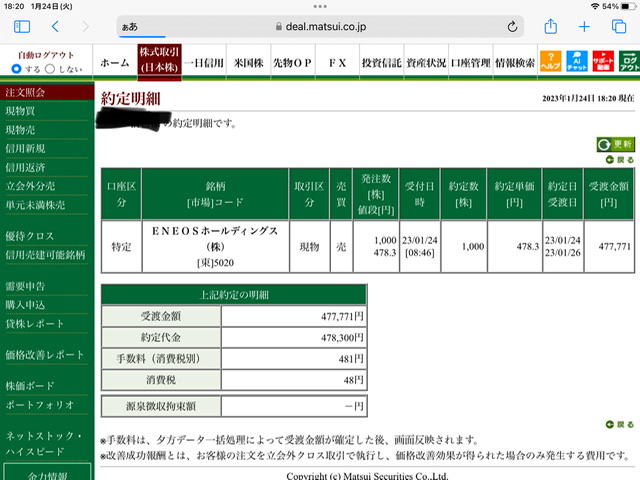Open the FX tab

(x=337, y=62)
